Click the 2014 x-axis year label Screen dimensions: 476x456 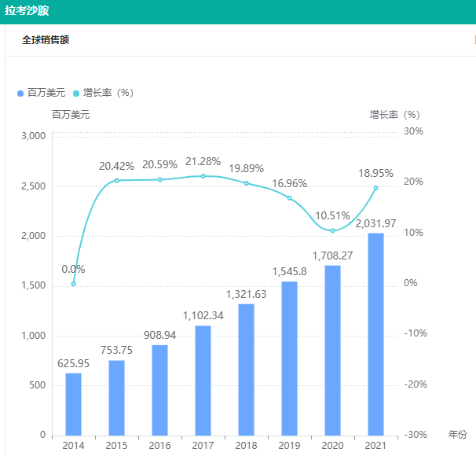[x=74, y=446]
